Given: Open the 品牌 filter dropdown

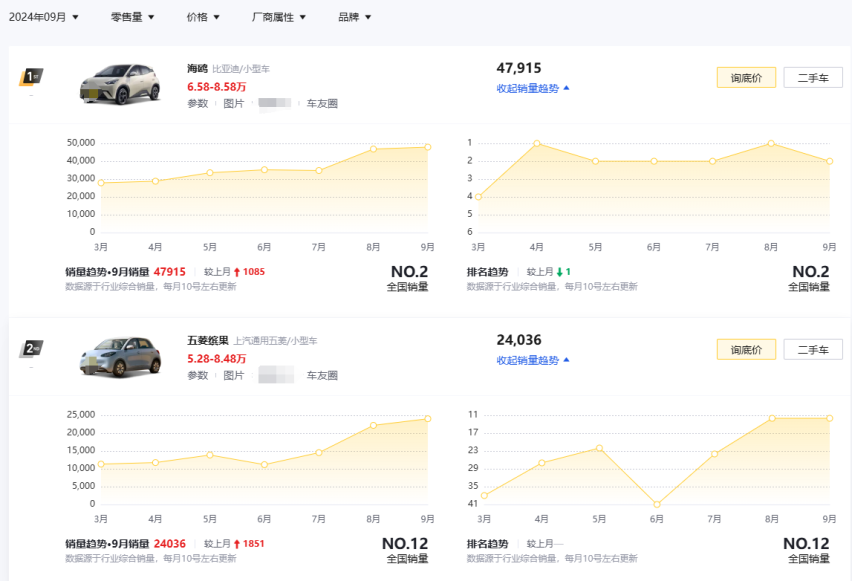Looking at the screenshot, I should (354, 17).
